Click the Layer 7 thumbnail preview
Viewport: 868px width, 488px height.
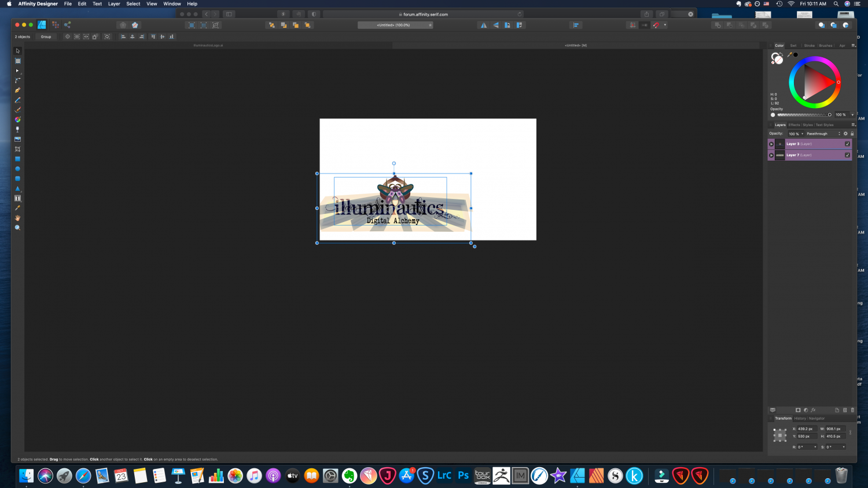tap(780, 154)
